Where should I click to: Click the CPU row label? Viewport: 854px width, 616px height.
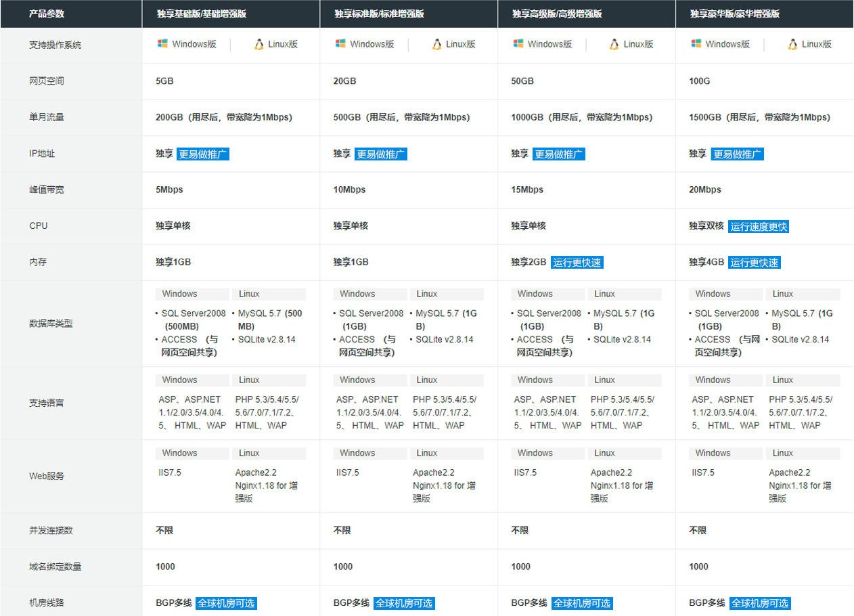point(39,225)
